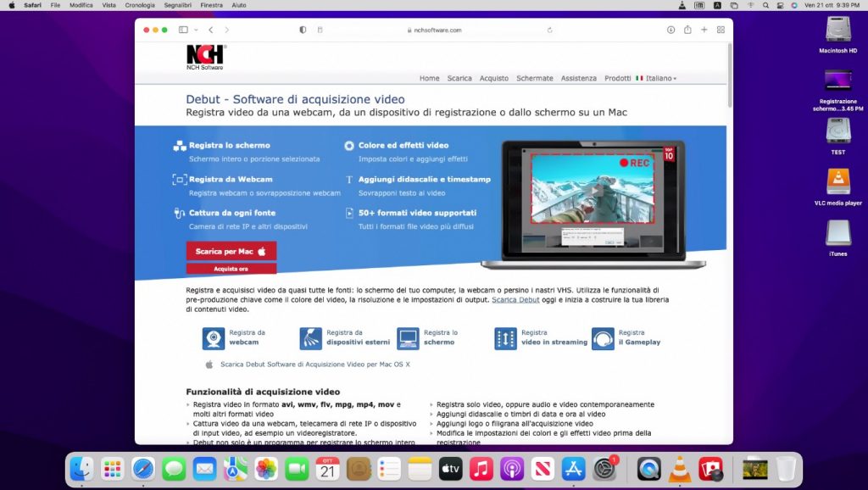The height and width of the screenshot is (490, 868).
Task: Launch VLC from the Dock
Action: tap(680, 469)
